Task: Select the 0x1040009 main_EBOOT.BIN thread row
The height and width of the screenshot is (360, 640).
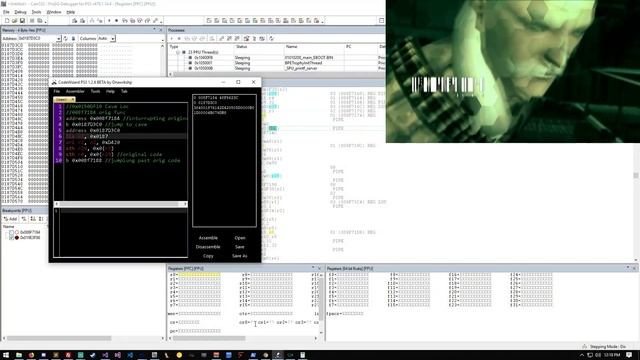Action: (x=276, y=58)
